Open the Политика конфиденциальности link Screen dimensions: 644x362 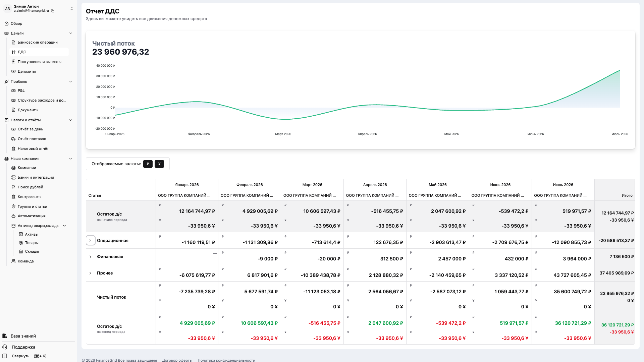coord(226,360)
